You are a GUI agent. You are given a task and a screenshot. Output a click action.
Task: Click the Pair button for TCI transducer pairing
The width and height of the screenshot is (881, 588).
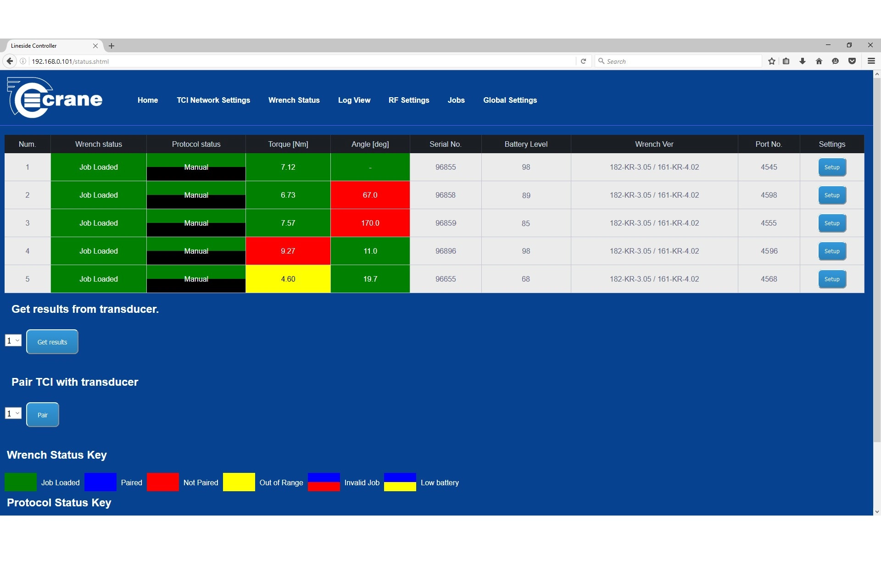(42, 413)
